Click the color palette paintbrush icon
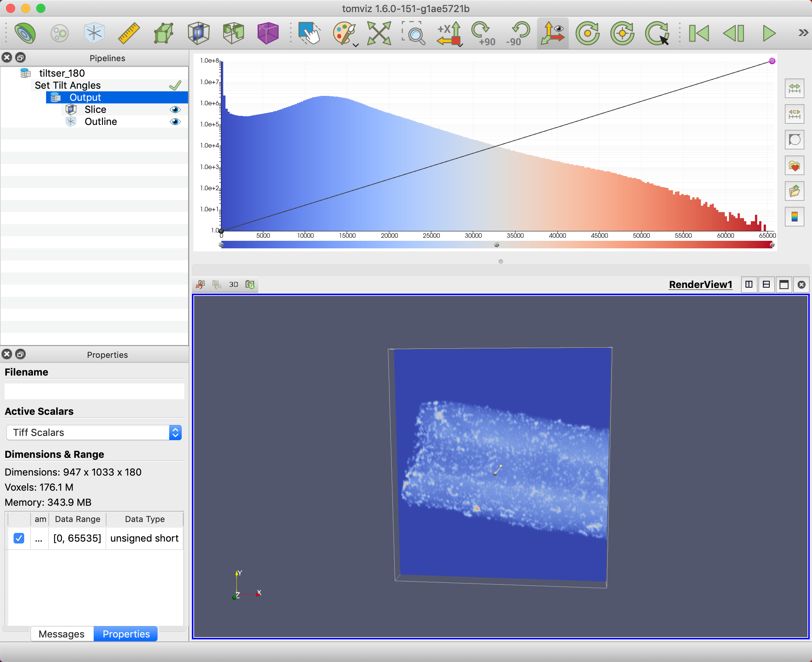 point(343,33)
